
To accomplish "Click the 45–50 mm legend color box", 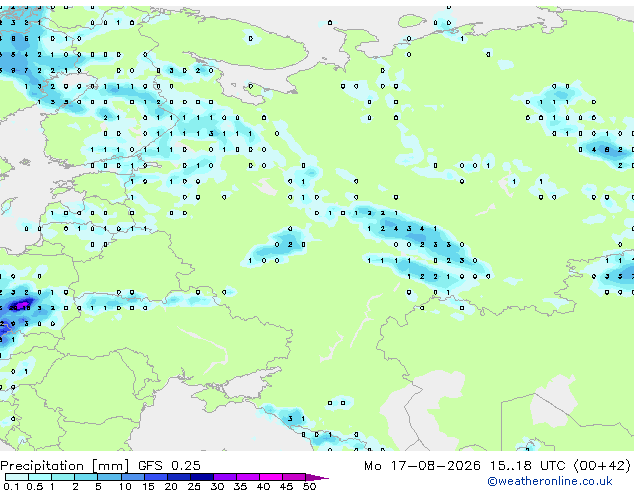I will (x=294, y=477).
